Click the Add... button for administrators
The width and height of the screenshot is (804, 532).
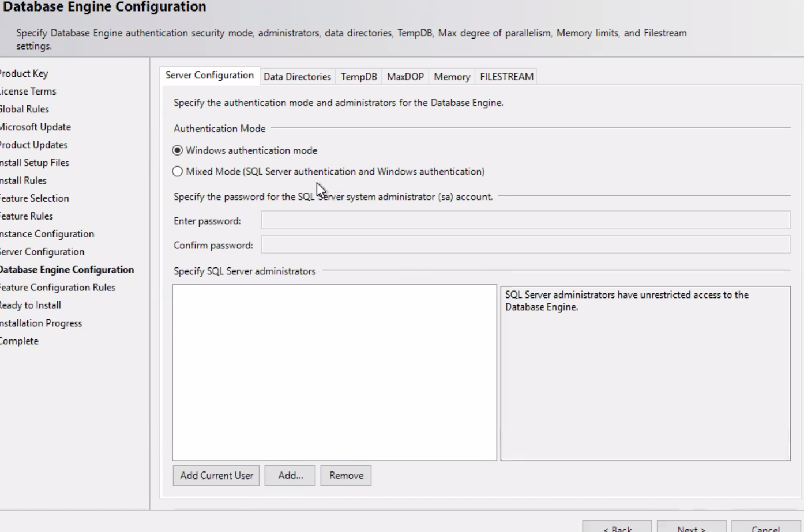290,475
